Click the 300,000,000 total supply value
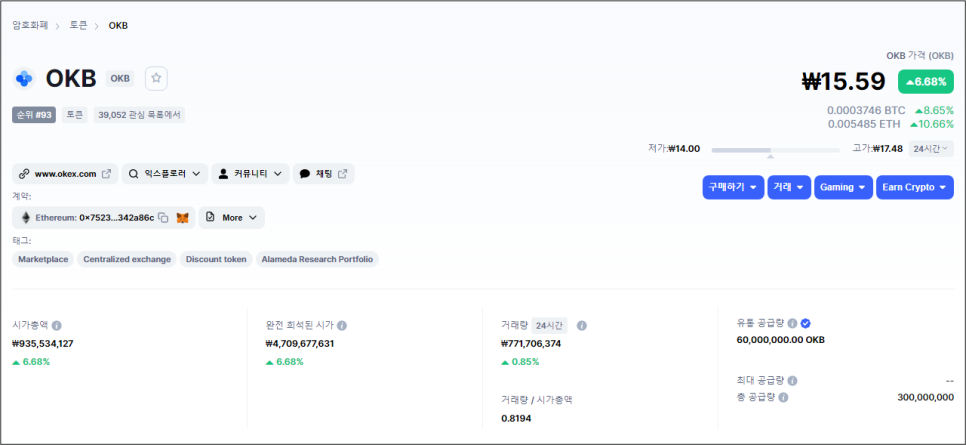The image size is (966, 445). coord(926,398)
